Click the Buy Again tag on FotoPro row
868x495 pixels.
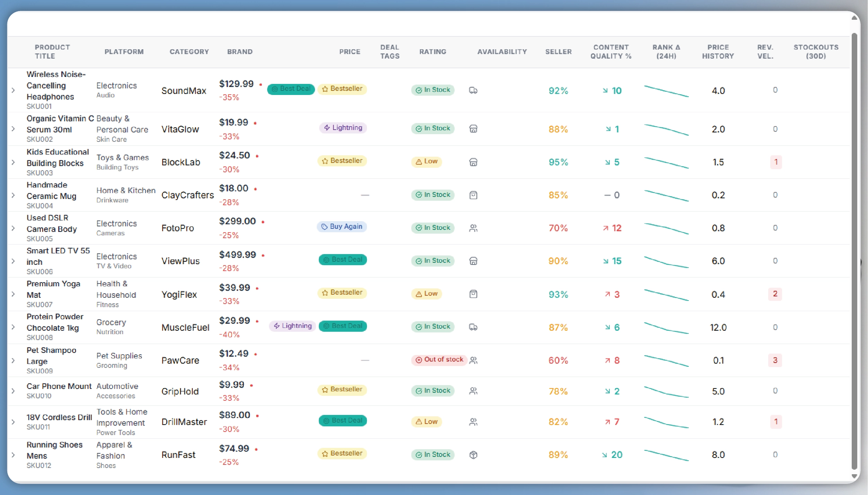pyautogui.click(x=342, y=227)
